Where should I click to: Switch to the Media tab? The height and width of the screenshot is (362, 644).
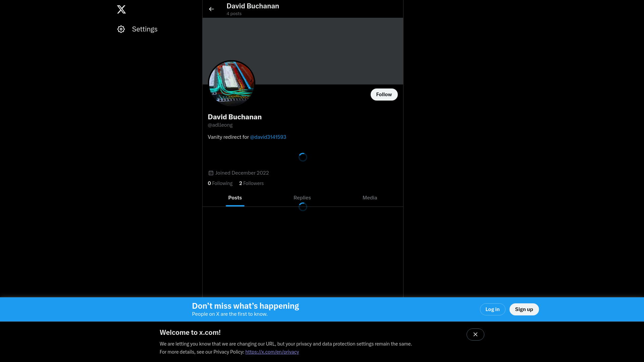point(370,198)
